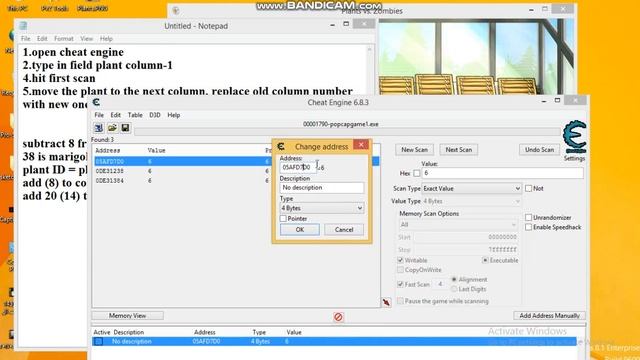This screenshot has height=360, width=640.
Task: Click Cancel in Change address dialog
Action: (x=344, y=230)
